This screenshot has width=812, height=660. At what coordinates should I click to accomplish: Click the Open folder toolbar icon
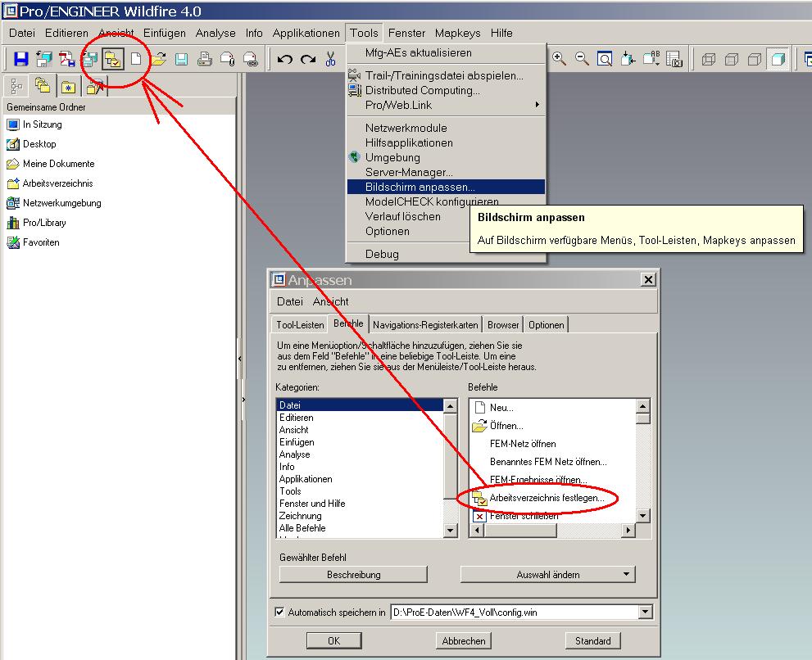click(158, 59)
